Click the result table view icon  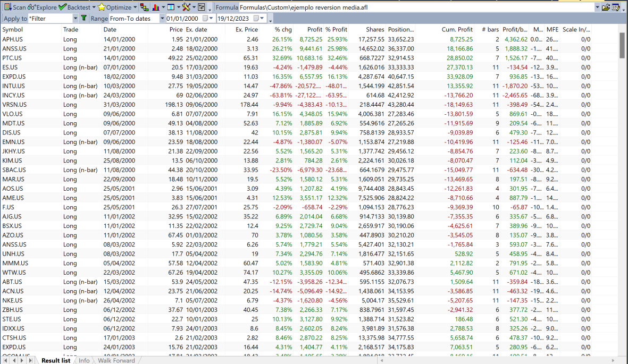click(171, 7)
